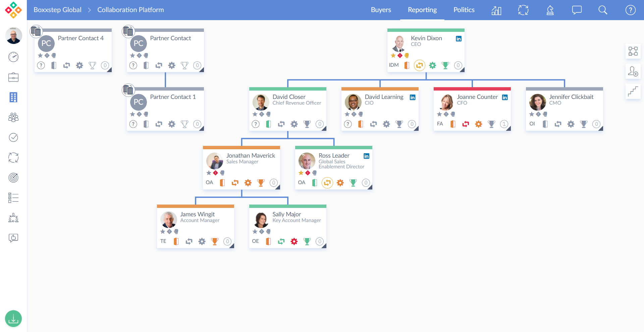Click the green download button
Viewport: 644px width, 332px height.
[x=13, y=319]
